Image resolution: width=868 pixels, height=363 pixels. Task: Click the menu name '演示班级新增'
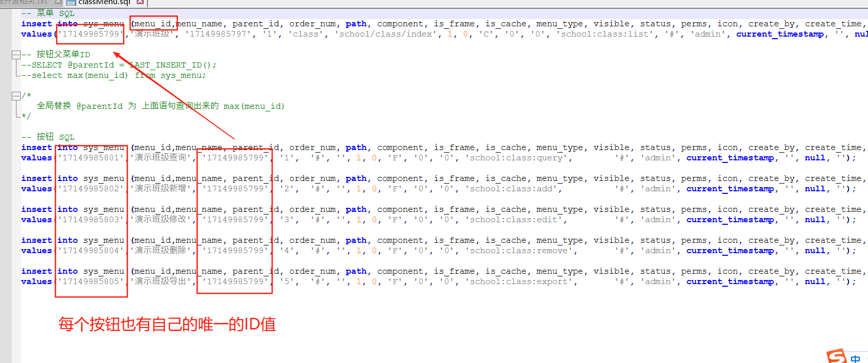tap(160, 189)
